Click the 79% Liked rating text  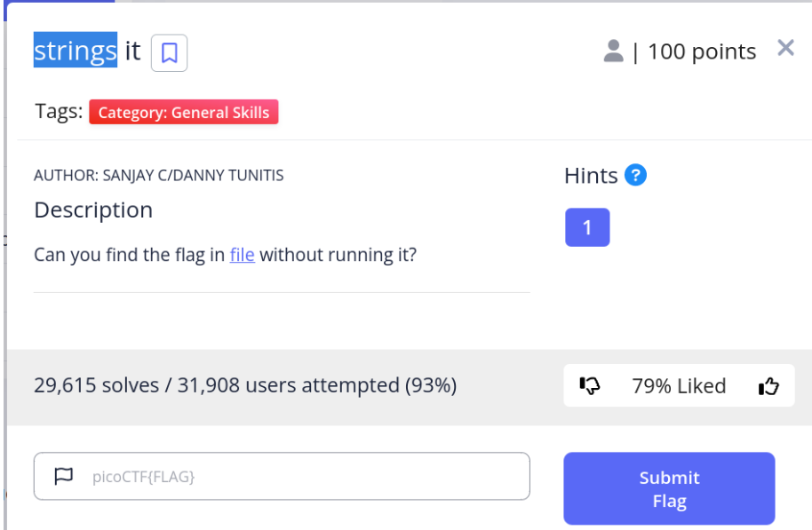point(679,386)
